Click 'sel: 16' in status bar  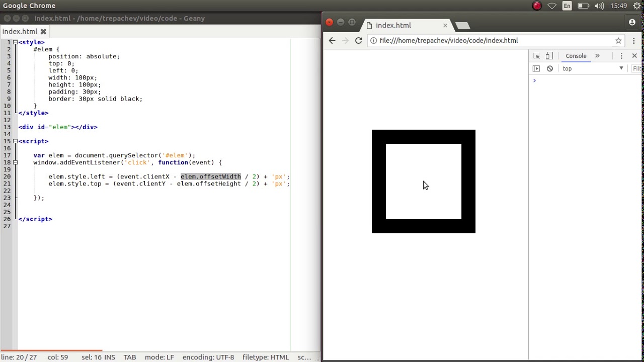tap(91, 357)
